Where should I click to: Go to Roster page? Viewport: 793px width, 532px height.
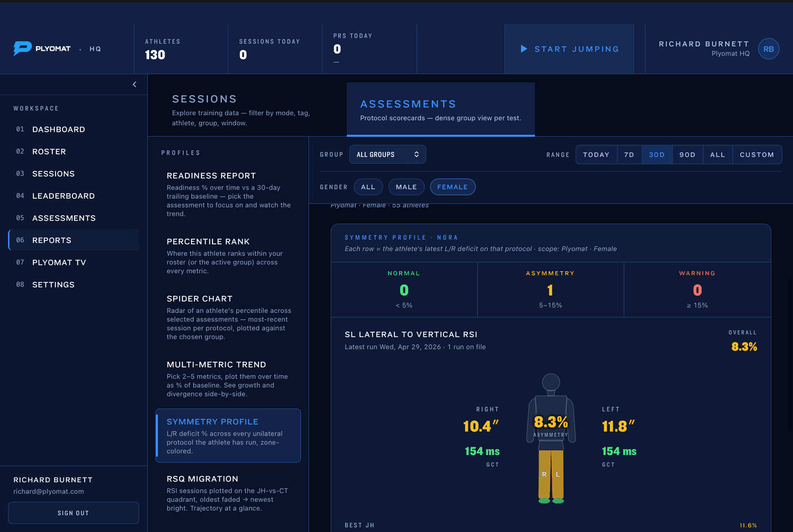[x=73, y=152]
